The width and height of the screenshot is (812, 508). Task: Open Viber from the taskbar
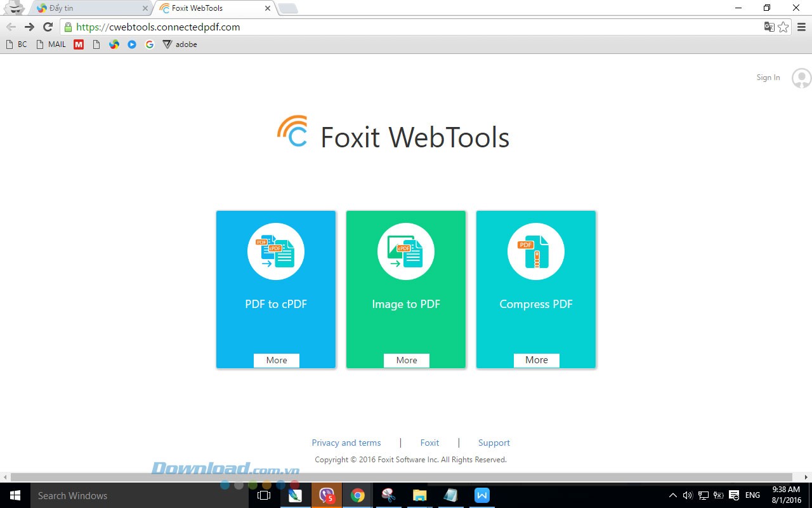tap(326, 495)
